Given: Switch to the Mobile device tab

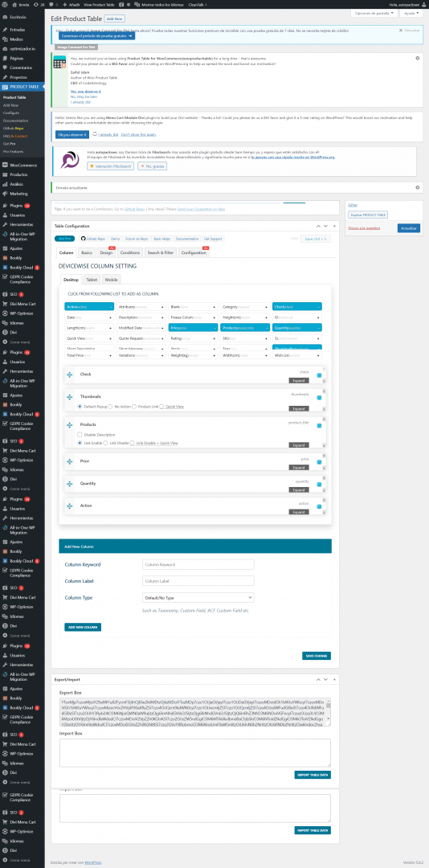Looking at the screenshot, I should (111, 280).
